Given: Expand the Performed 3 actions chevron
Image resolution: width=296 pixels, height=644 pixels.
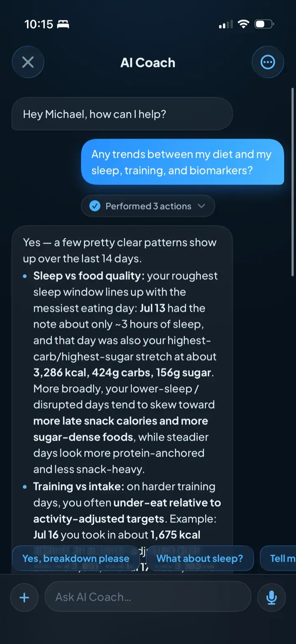Looking at the screenshot, I should (x=201, y=206).
